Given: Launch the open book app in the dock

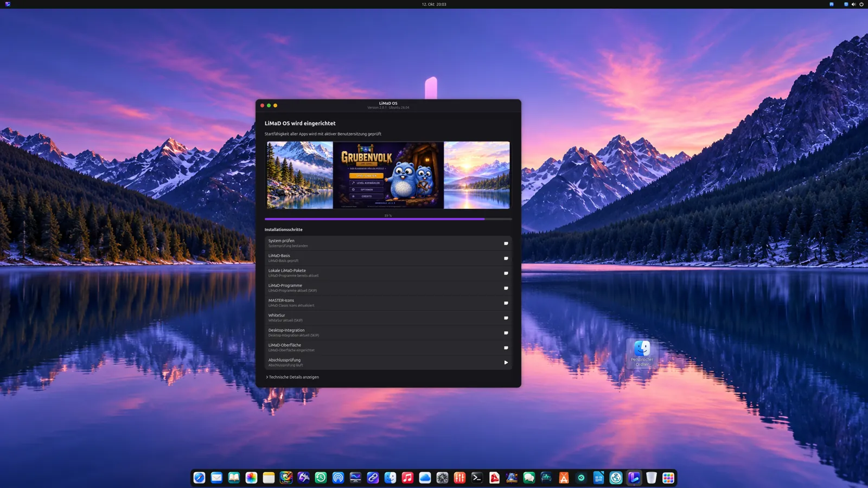Looking at the screenshot, I should 234,478.
